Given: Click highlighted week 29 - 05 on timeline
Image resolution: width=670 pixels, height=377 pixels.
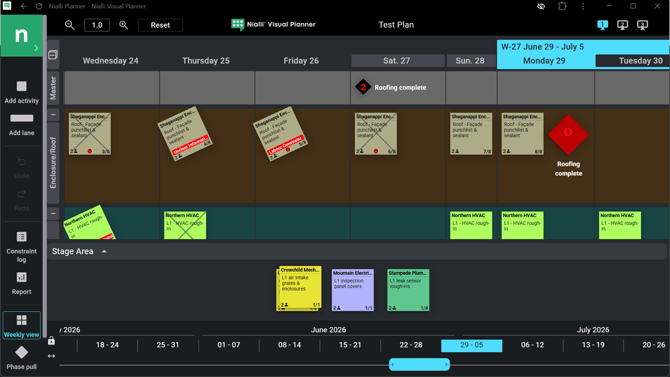Looking at the screenshot, I should point(472,345).
